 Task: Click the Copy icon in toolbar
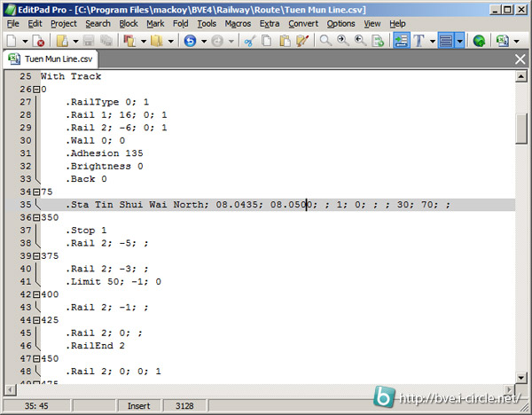coord(267,41)
